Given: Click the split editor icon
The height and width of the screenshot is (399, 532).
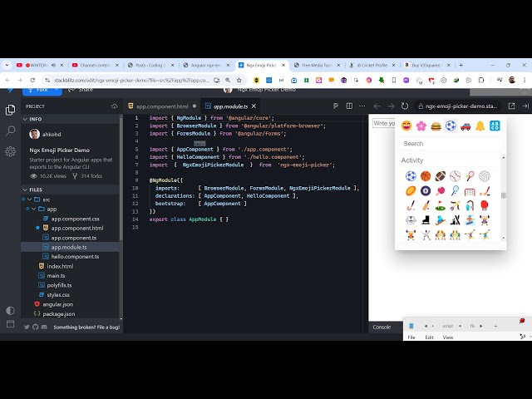Looking at the screenshot, I should coord(347,106).
